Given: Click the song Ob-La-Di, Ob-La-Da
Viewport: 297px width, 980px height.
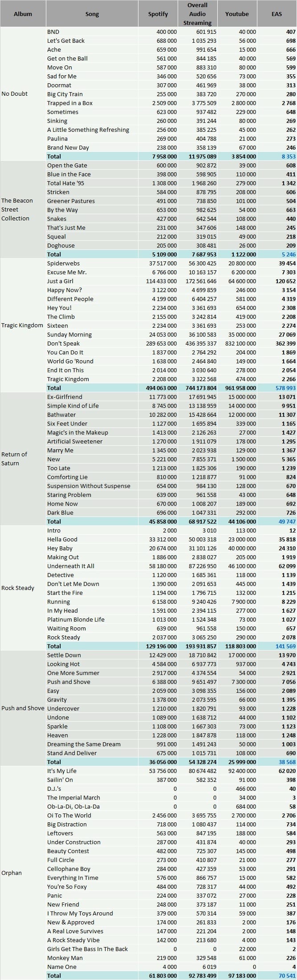Looking at the screenshot, I should (73, 806).
